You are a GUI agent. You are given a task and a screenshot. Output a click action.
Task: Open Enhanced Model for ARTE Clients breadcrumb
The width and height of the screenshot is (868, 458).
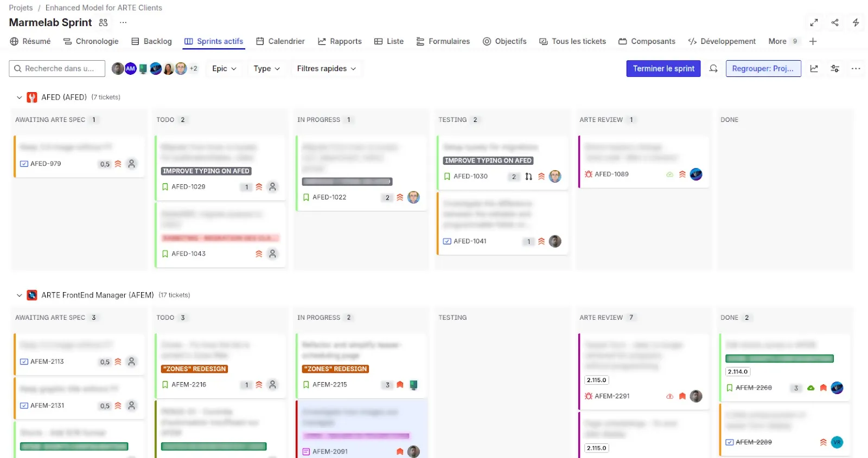click(x=104, y=8)
